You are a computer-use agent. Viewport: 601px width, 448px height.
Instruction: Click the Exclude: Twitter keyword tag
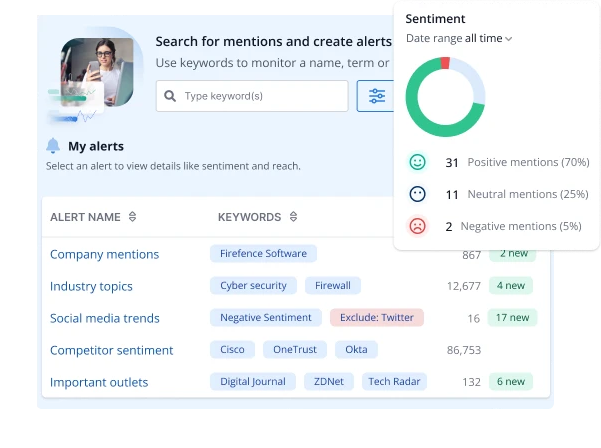(377, 318)
